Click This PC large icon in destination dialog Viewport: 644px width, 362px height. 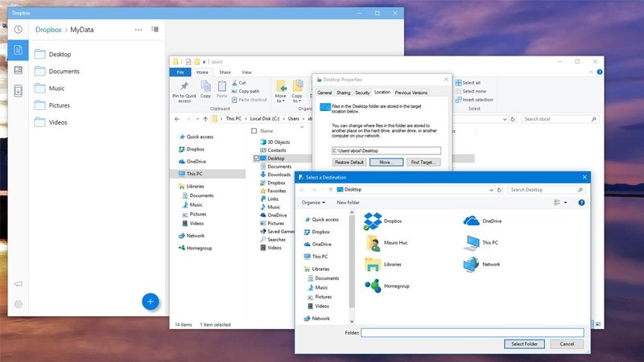[x=471, y=243]
